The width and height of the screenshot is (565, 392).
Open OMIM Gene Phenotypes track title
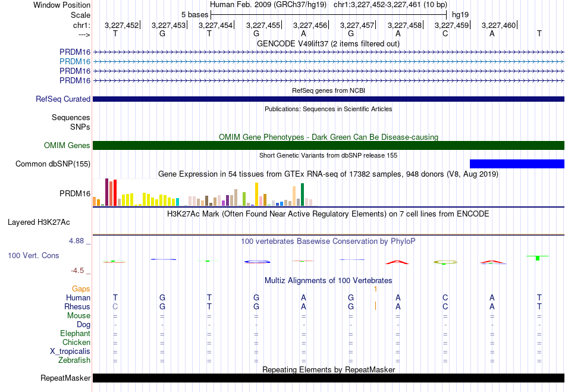(328, 137)
